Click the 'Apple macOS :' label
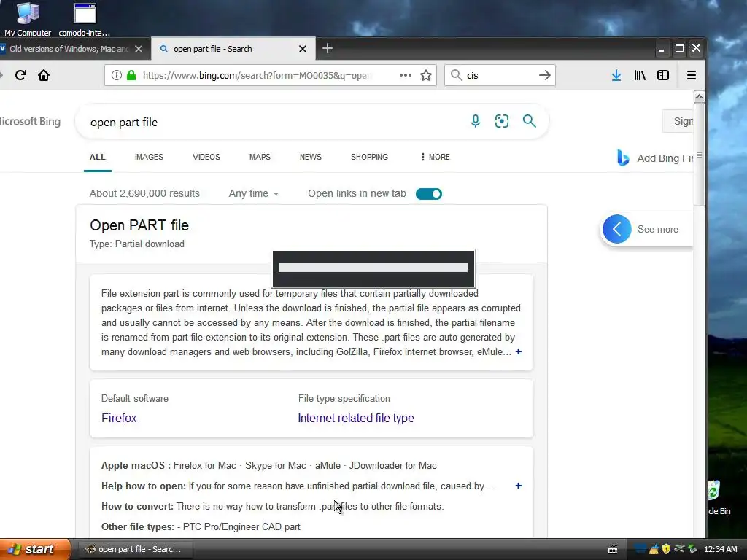 pyautogui.click(x=136, y=465)
